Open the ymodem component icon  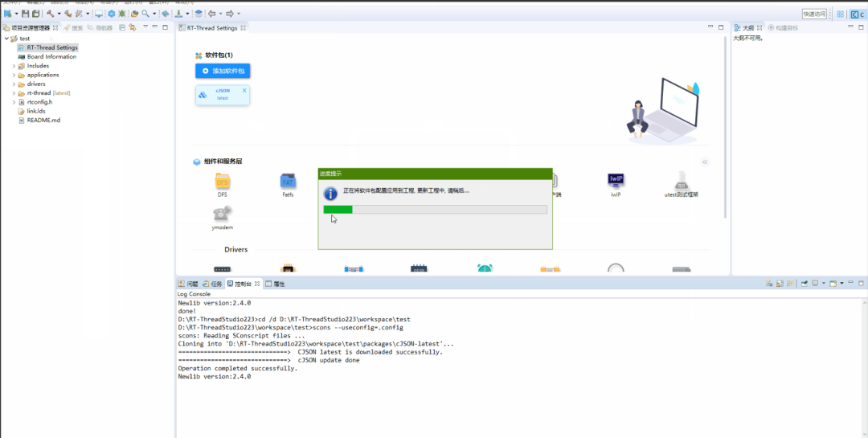pyautogui.click(x=222, y=214)
